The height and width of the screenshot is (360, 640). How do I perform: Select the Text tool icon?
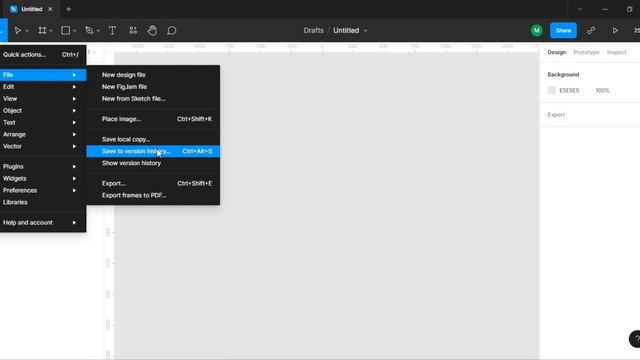point(112,31)
